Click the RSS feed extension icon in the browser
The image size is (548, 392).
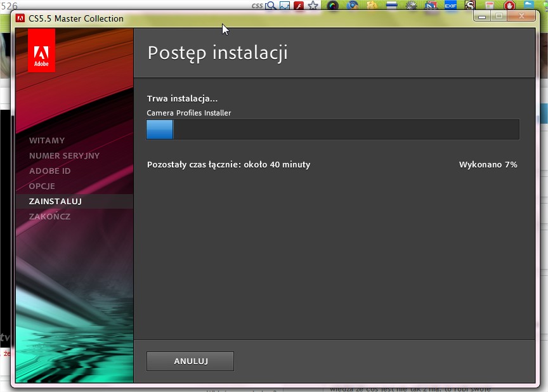[x=431, y=5]
